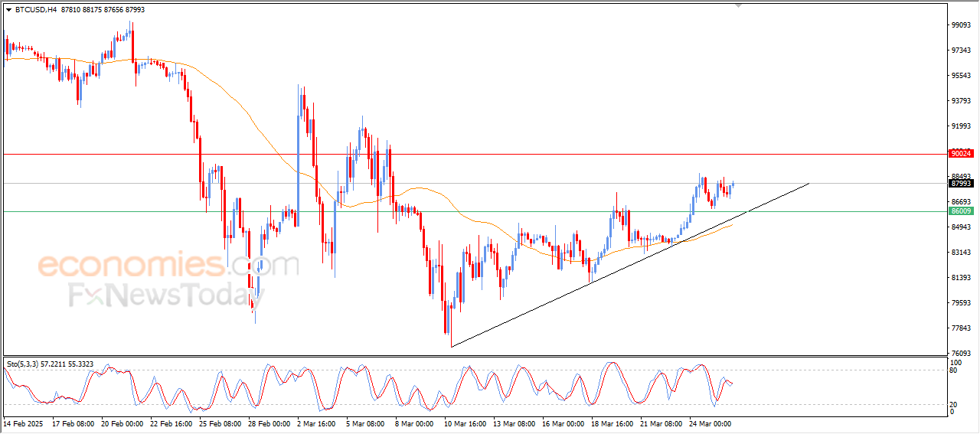This screenshot has width=980, height=434.
Task: Click the small triangle icon before BTCUSD,H4
Action: [x=8, y=10]
